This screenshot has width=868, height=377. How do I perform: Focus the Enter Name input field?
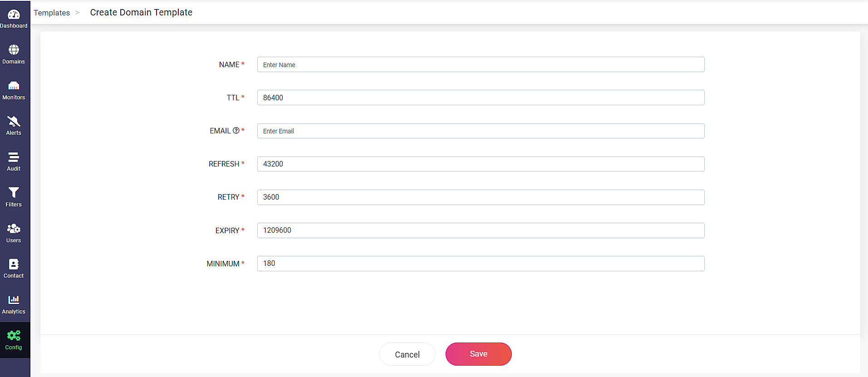pos(481,64)
